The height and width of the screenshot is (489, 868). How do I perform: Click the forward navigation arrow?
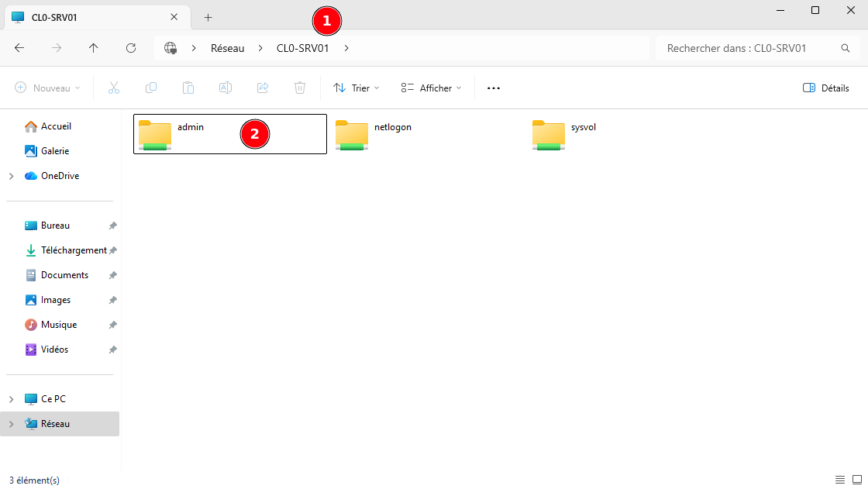click(x=57, y=48)
